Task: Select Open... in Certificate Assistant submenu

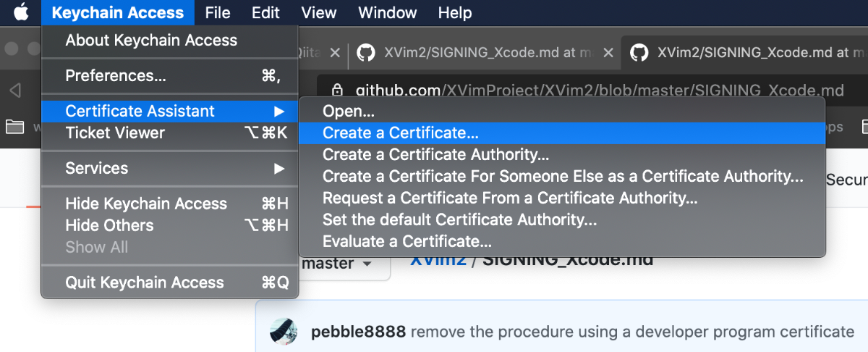Action: pyautogui.click(x=562, y=112)
